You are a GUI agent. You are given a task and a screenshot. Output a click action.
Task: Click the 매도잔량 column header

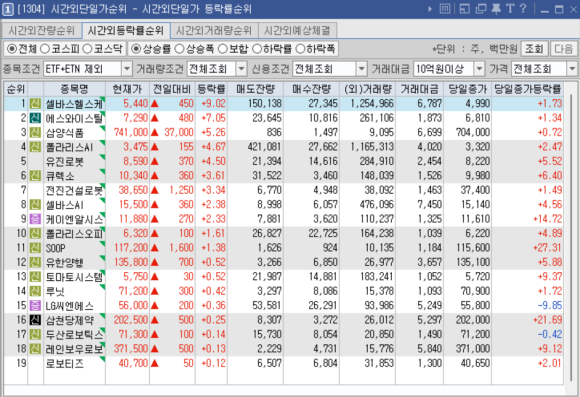pos(255,89)
